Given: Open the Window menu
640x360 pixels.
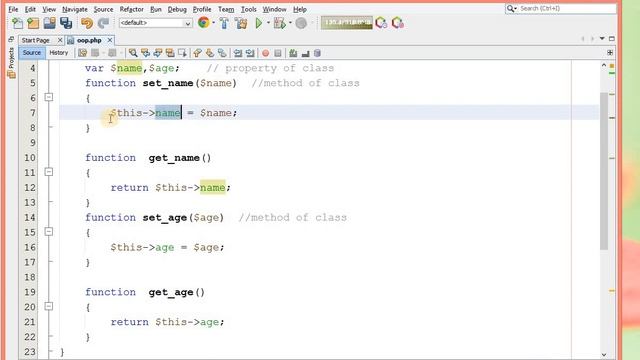Looking at the screenshot, I should point(274,9).
